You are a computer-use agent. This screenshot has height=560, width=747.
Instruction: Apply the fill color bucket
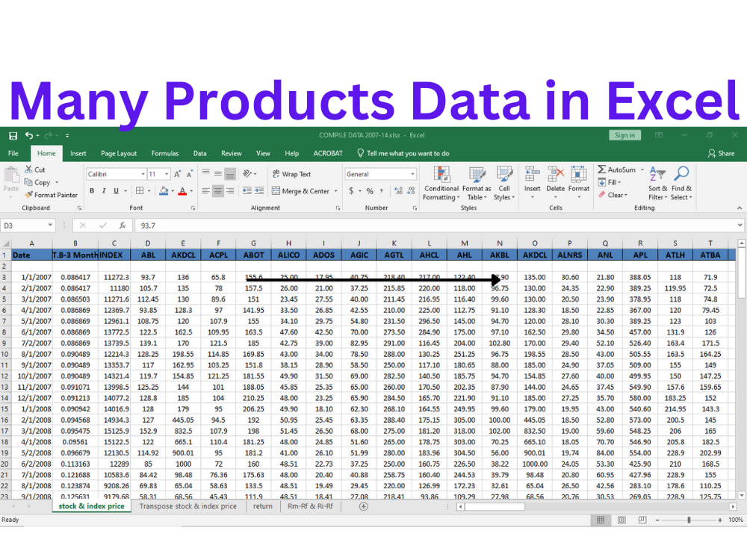click(164, 191)
